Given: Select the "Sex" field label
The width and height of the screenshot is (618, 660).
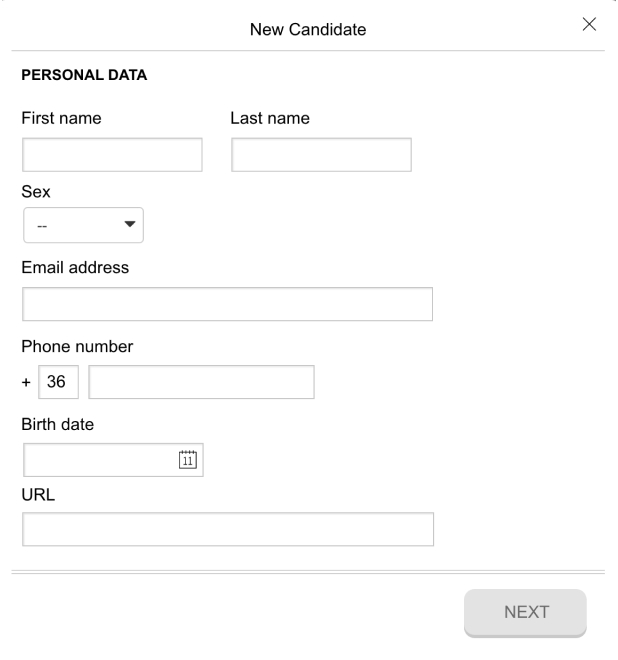Looking at the screenshot, I should (36, 192).
